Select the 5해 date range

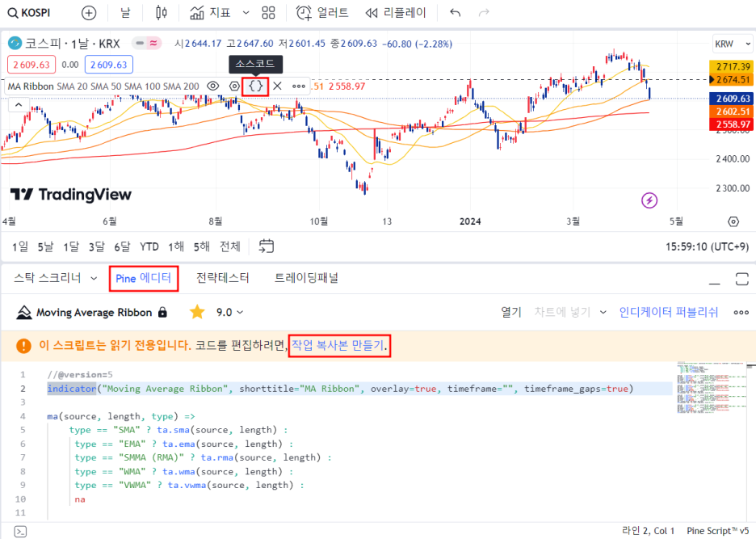pyautogui.click(x=202, y=247)
